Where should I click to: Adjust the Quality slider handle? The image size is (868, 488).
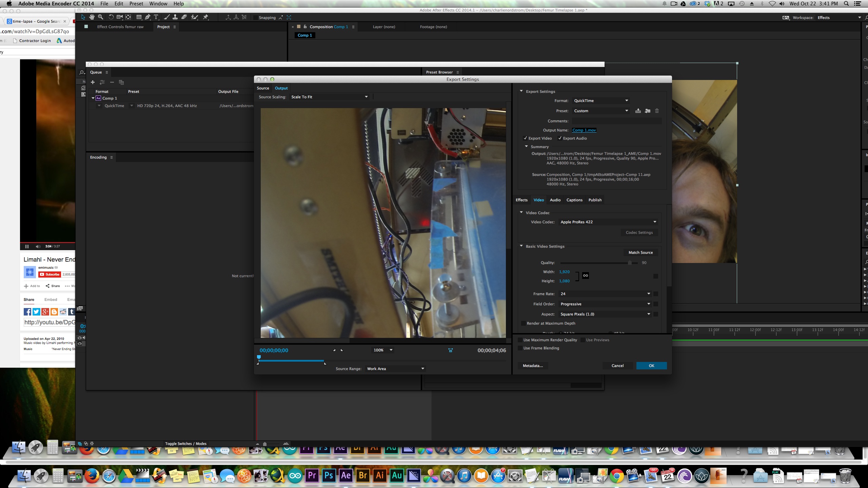coord(630,263)
